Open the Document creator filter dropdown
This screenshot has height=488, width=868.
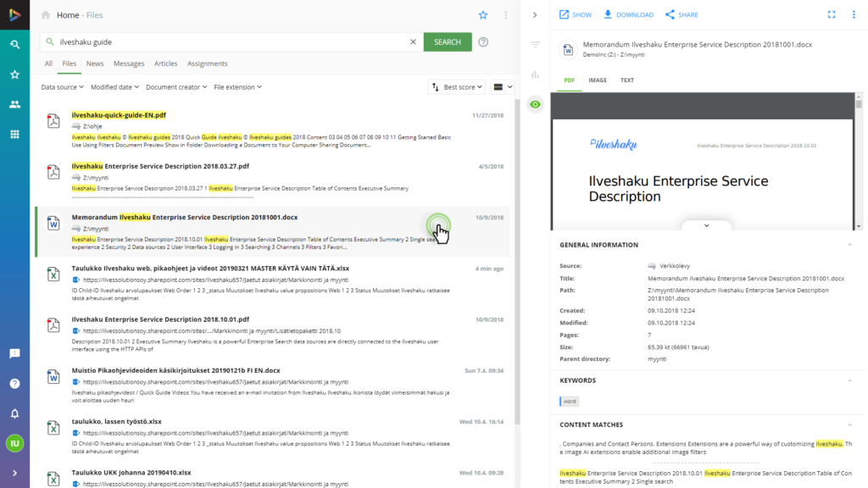pyautogui.click(x=176, y=87)
